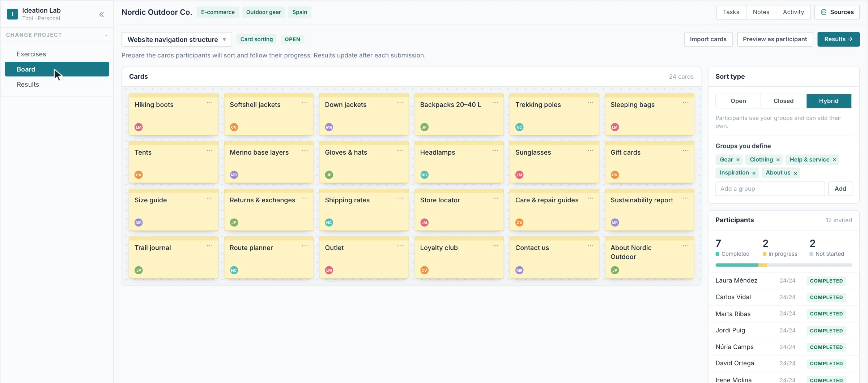Remove the Inspiration group tag
This screenshot has height=383, width=868.
(754, 173)
